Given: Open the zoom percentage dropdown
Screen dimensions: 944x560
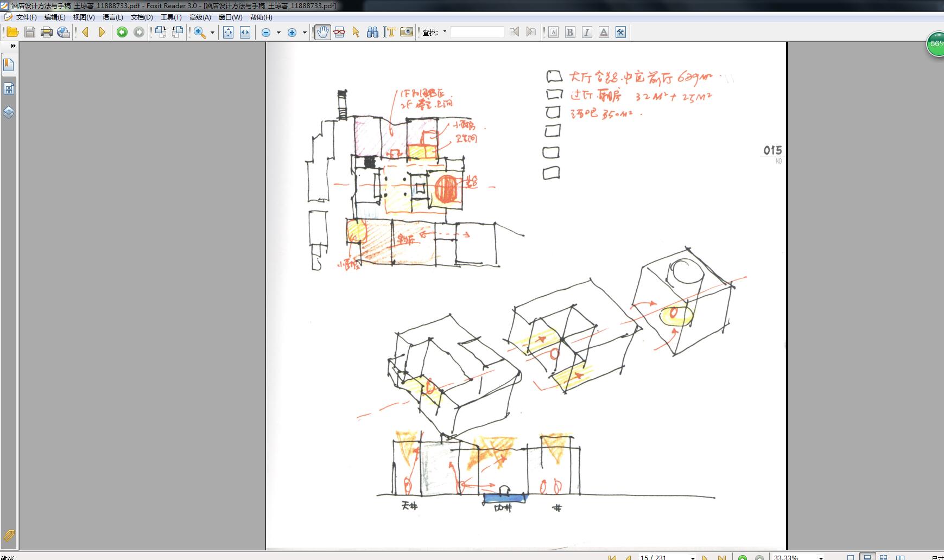Looking at the screenshot, I should [x=821, y=558].
